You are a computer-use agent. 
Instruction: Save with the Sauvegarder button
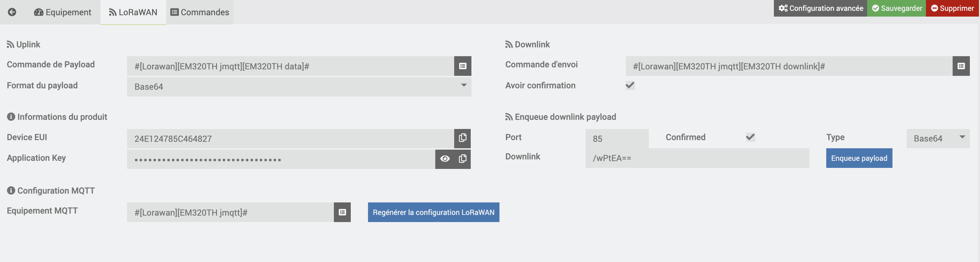coord(897,8)
